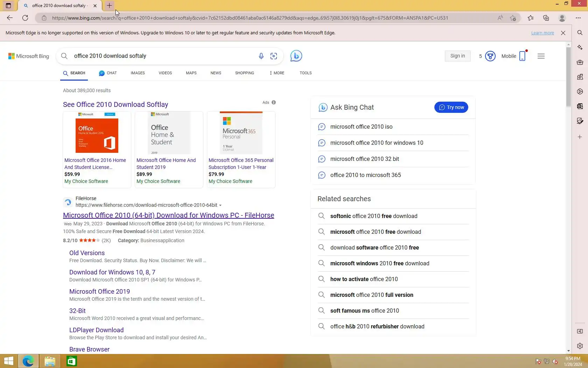Open visual search camera icon
The width and height of the screenshot is (588, 368).
tap(274, 56)
